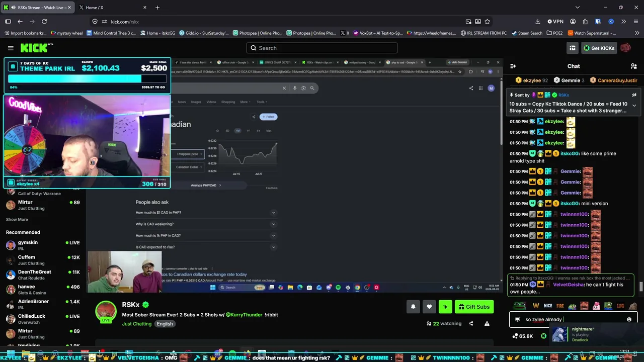Open the emoji picker in chat input
Image resolution: width=644 pixels, height=362 pixels.
click(x=629, y=319)
